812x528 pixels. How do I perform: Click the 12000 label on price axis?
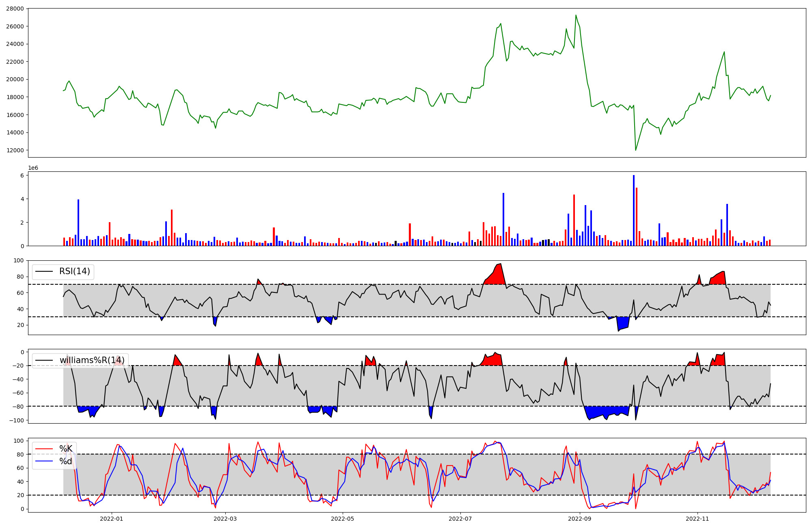(x=15, y=150)
